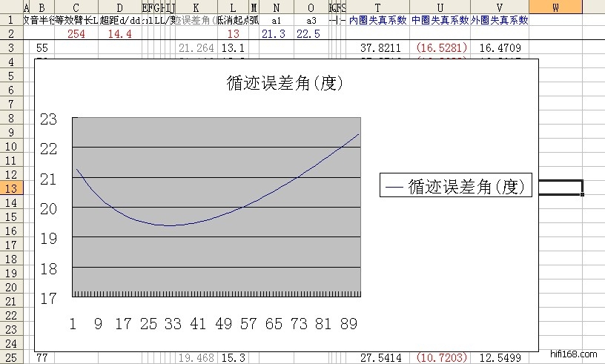Screen dimensions: 605x364
Task: Select column T header
Action: [x=378, y=7]
